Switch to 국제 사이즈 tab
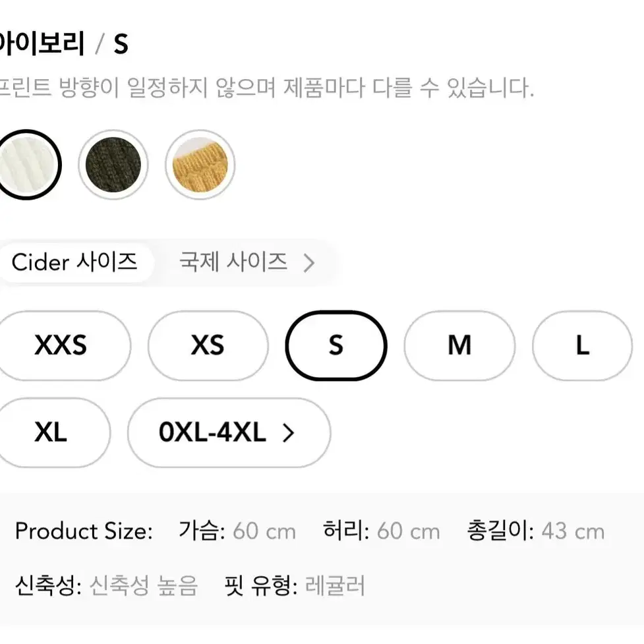The height and width of the screenshot is (644, 644). [x=233, y=262]
